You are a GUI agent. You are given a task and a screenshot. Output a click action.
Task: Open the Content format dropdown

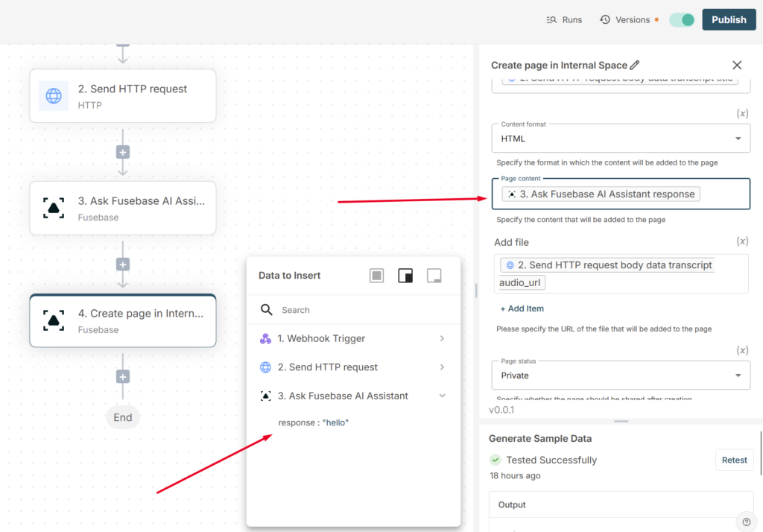point(621,139)
